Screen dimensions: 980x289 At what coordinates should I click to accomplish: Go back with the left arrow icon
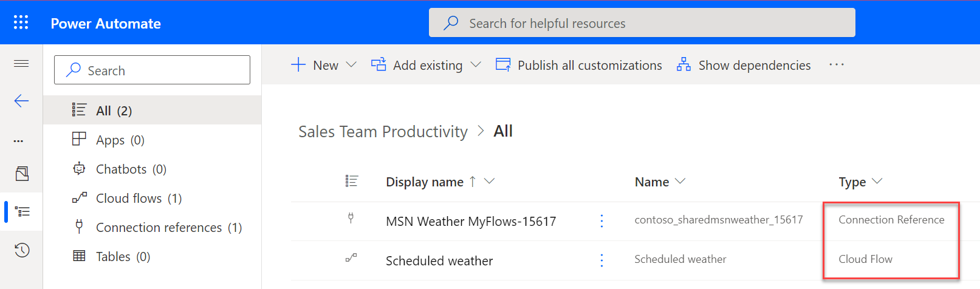point(21,101)
